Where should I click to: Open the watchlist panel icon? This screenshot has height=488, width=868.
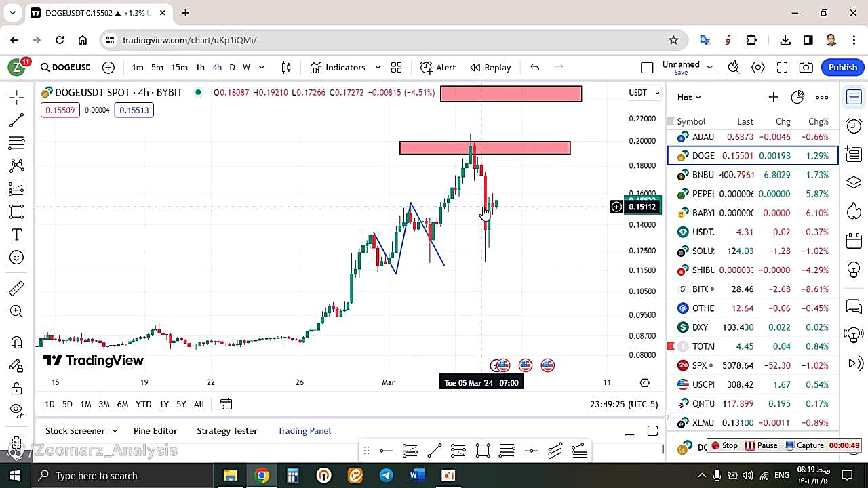(854, 98)
